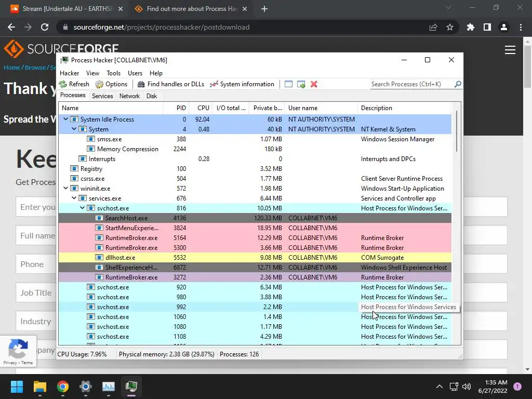Screen dimensions: 532x399
Task: Collapse the services.exe tree node
Action: (x=74, y=198)
